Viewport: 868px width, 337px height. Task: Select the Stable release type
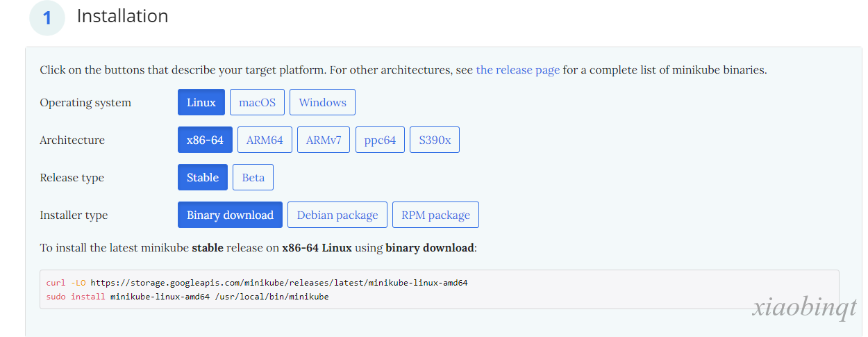(203, 177)
